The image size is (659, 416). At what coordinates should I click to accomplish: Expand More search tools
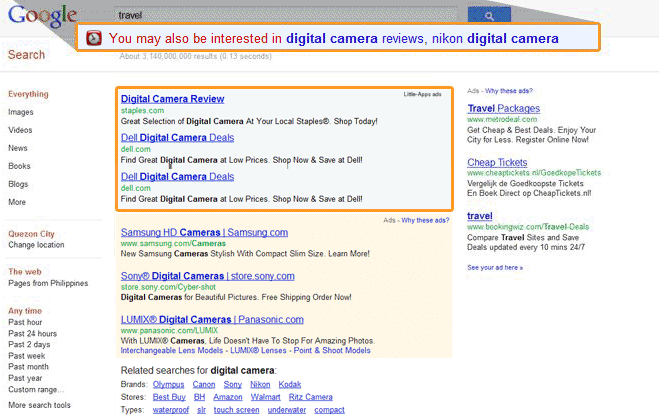point(40,405)
